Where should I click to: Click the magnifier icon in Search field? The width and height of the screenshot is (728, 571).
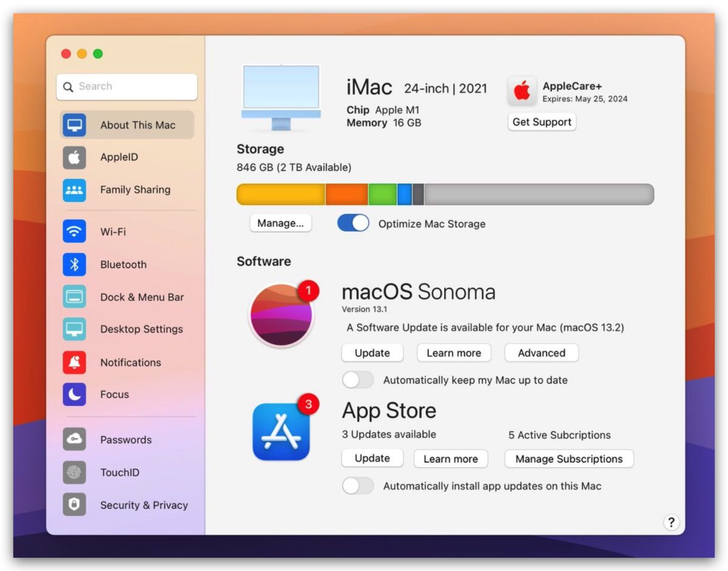pos(68,87)
